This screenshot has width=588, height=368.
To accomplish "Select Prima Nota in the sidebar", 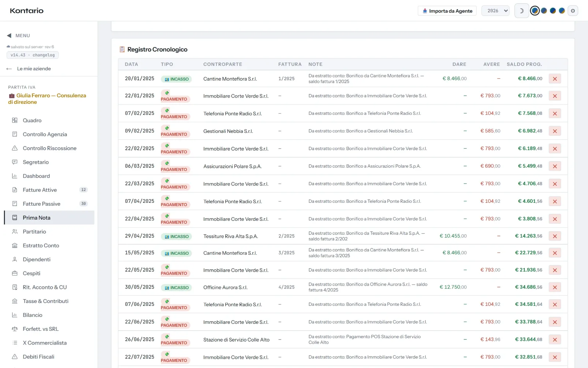I will pyautogui.click(x=49, y=217).
